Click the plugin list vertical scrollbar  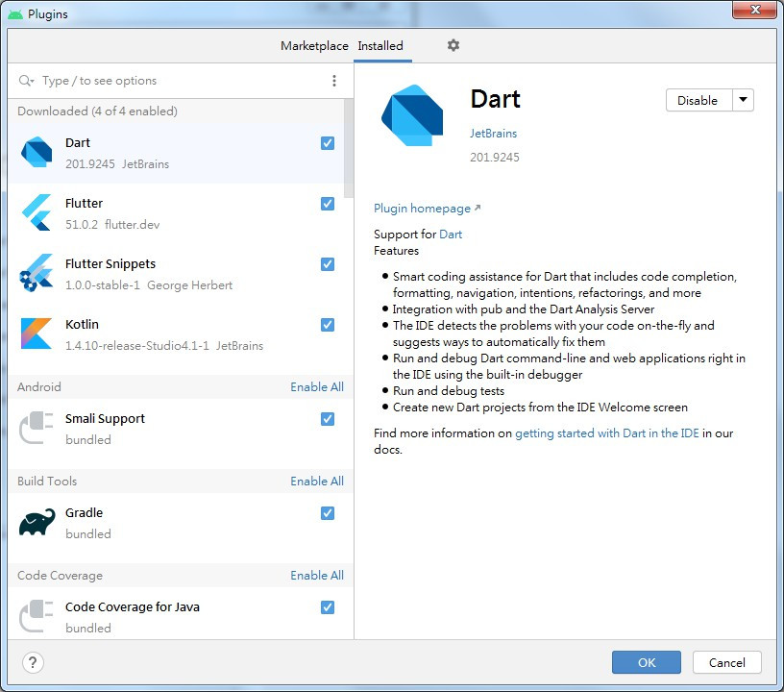pyautogui.click(x=349, y=148)
